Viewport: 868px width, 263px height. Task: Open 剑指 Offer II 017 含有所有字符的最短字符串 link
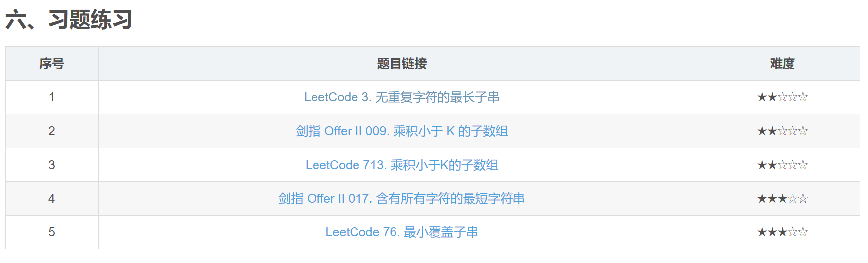pyautogui.click(x=401, y=199)
